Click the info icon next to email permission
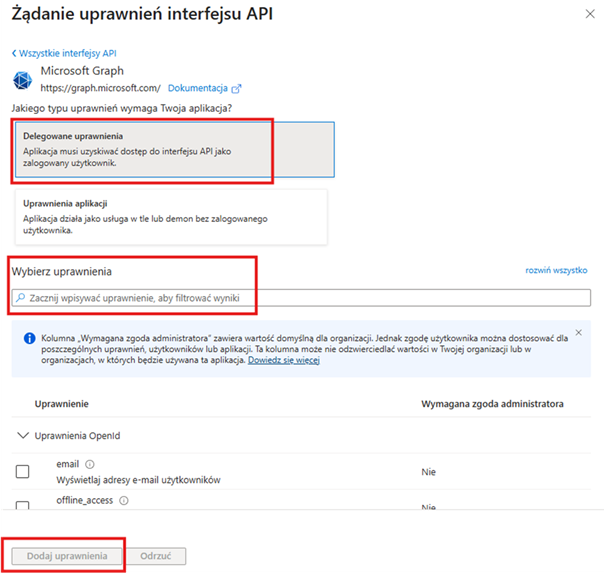The height and width of the screenshot is (573, 604). (x=90, y=464)
